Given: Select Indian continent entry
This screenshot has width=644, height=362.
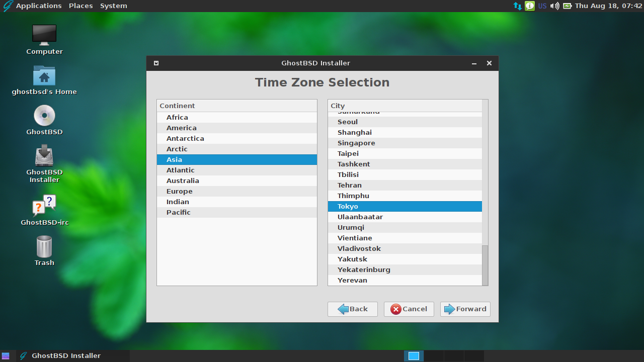Looking at the screenshot, I should pos(237,202).
